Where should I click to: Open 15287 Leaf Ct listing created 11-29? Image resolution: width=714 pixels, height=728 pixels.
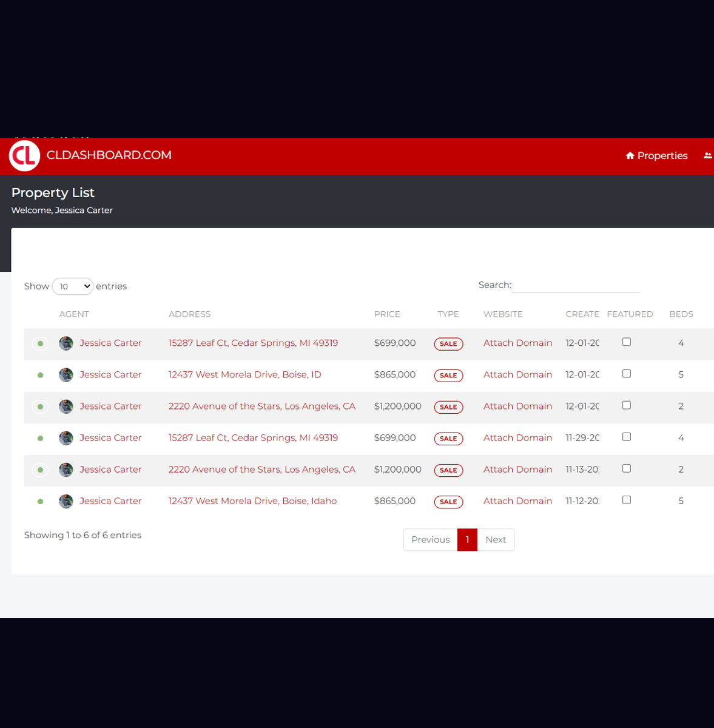253,437
